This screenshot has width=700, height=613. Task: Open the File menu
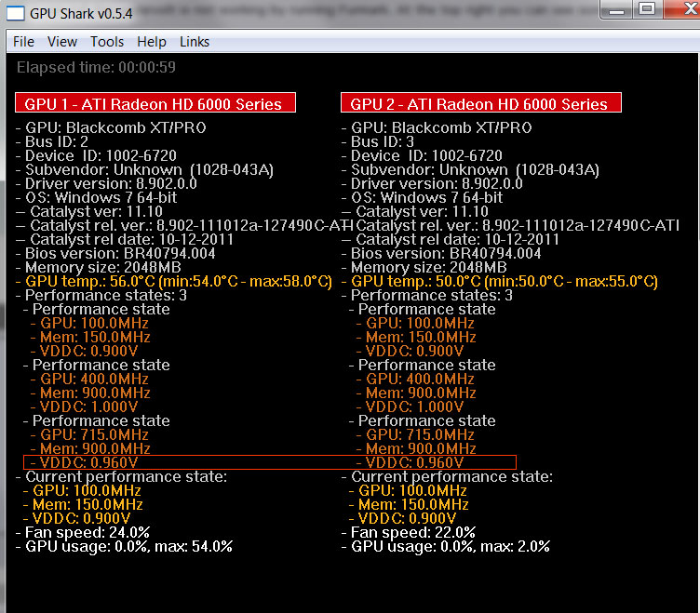pos(23,42)
